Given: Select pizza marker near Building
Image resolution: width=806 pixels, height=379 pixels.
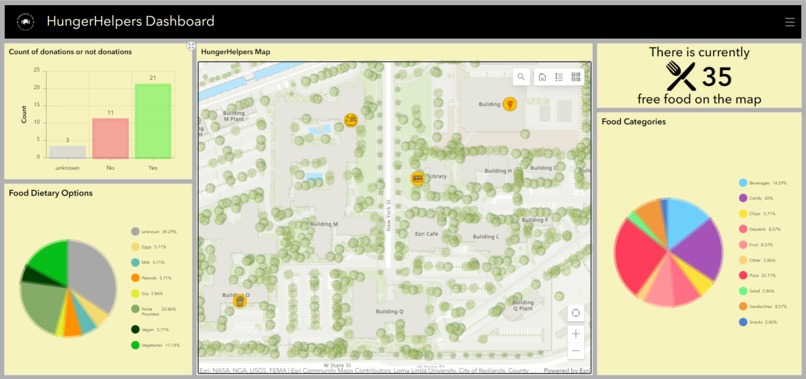Looking at the screenshot, I should point(510,104).
